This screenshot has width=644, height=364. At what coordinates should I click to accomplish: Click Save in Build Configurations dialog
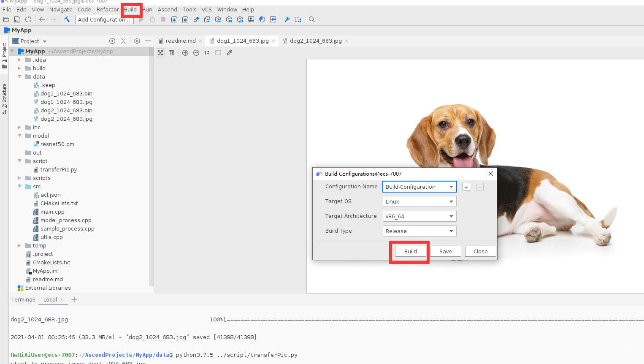pos(445,251)
